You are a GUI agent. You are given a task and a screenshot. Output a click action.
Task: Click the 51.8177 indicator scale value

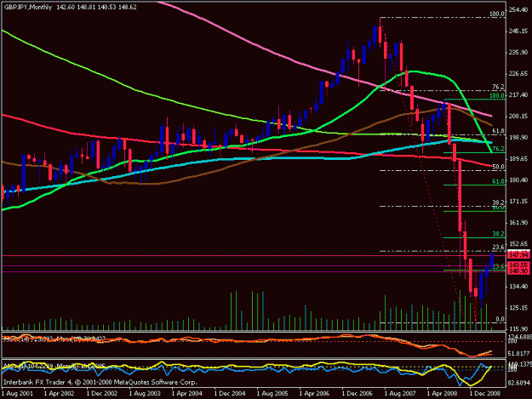point(518,354)
